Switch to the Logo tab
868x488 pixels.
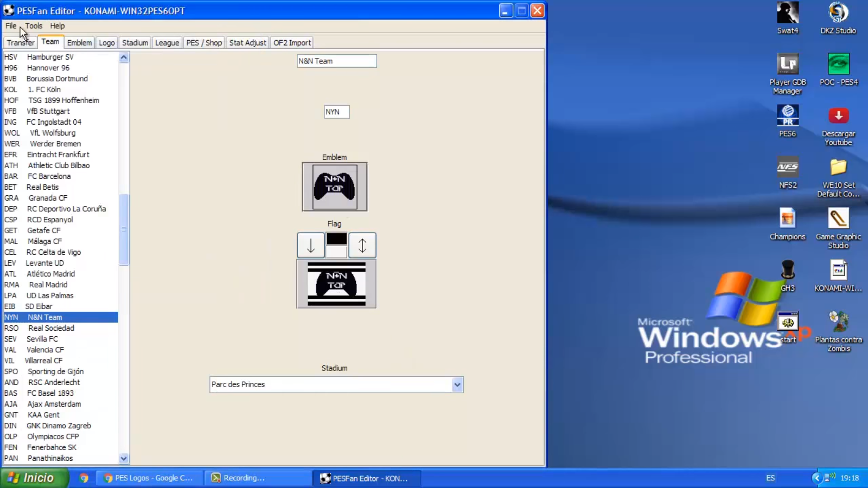(x=107, y=42)
